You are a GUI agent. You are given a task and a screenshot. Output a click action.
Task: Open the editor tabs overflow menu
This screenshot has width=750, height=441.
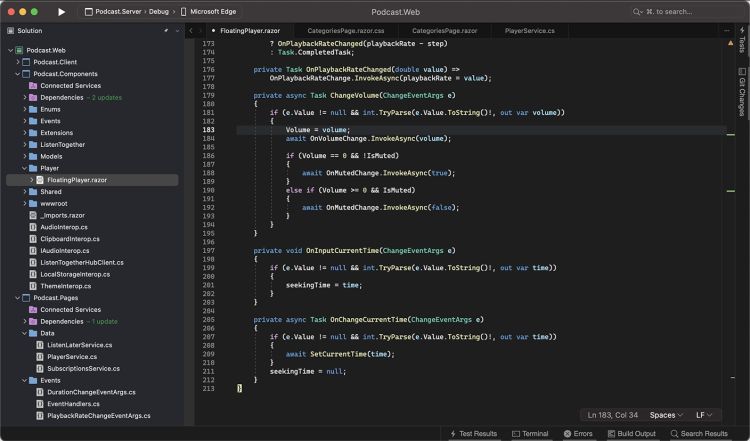pos(727,31)
